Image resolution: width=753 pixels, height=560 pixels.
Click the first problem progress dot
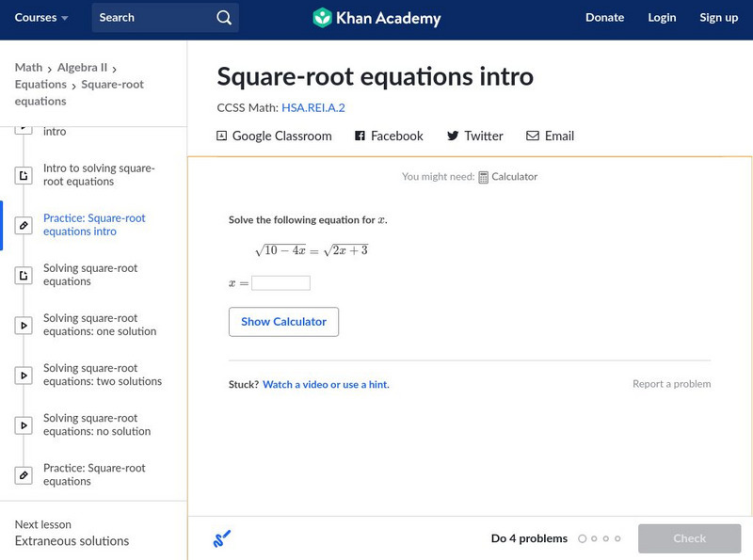[x=583, y=538]
